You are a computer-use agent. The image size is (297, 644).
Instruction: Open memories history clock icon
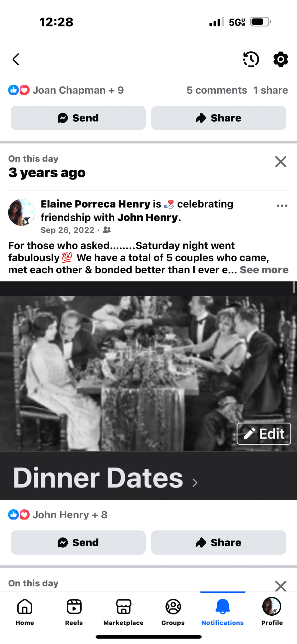tap(251, 59)
